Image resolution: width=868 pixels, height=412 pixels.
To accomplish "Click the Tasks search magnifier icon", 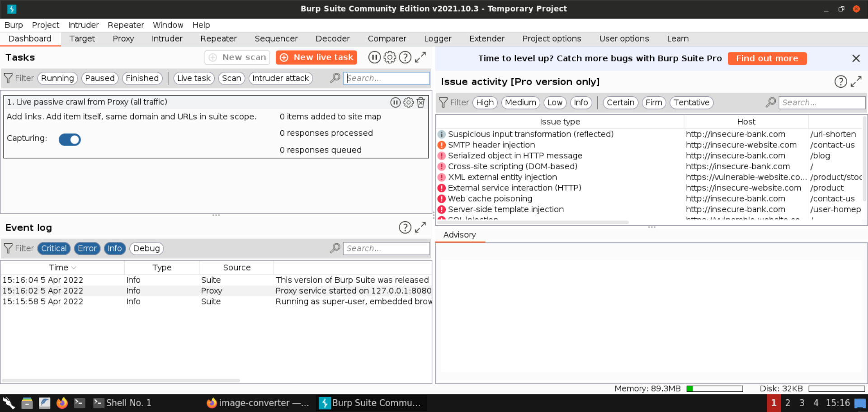I will pyautogui.click(x=335, y=78).
